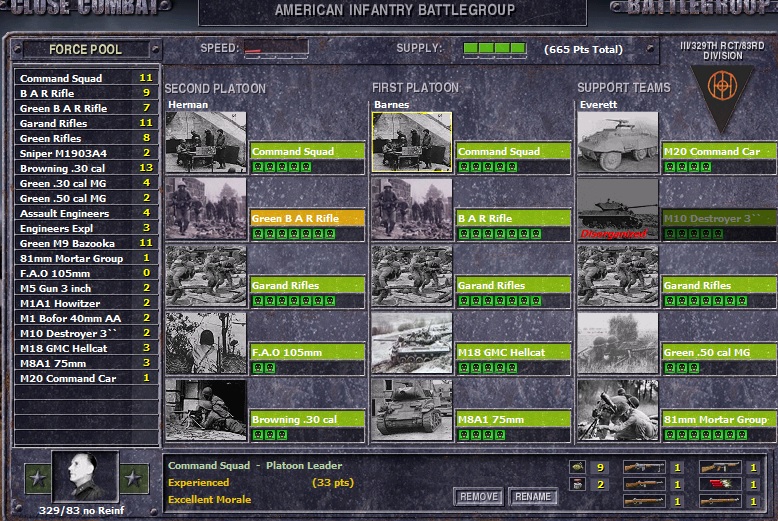Viewport: 778px width, 521px height.
Task: Select Garand Rifles in Force Pool
Action: 86,123
